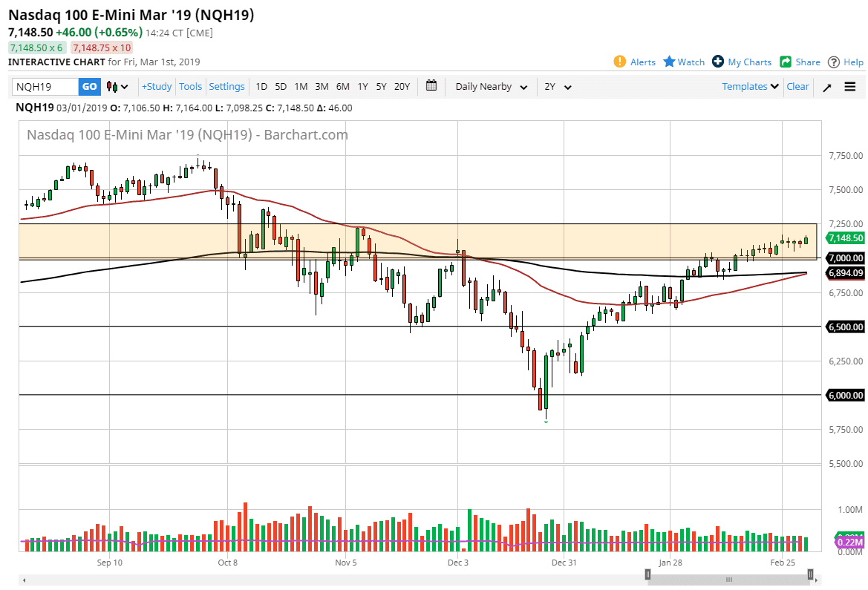Screen dimensions: 868x590
Task: Open the Tools menu
Action: (190, 87)
